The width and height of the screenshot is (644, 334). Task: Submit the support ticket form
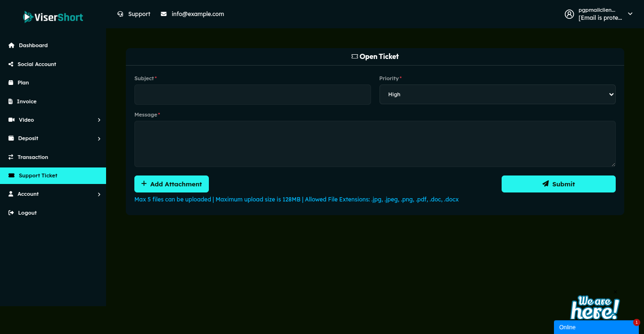pos(558,184)
